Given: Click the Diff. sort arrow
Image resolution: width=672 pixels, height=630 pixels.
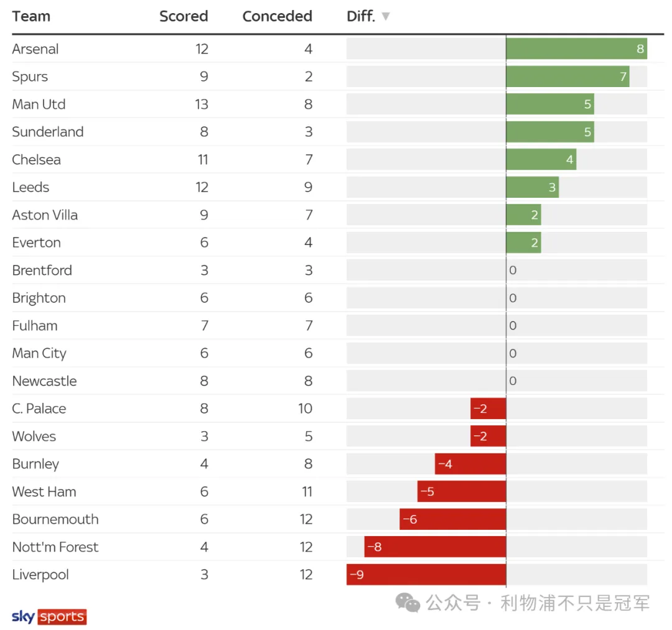Looking at the screenshot, I should (386, 17).
